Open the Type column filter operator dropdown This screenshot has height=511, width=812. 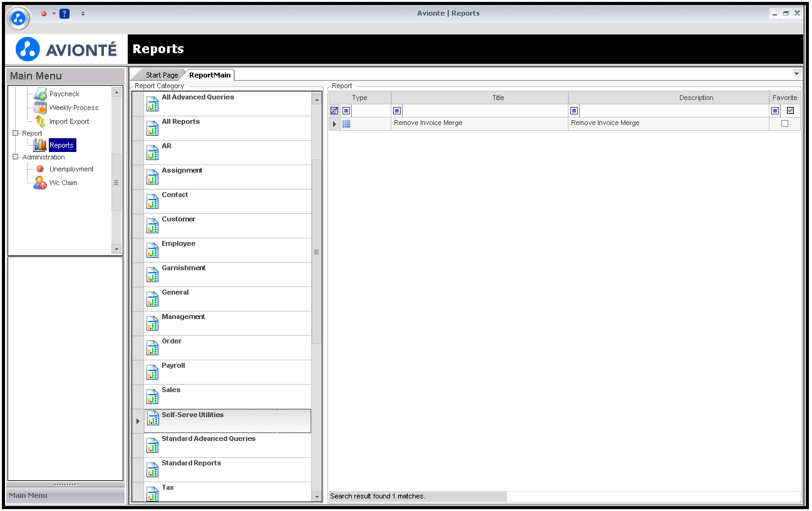(346, 111)
